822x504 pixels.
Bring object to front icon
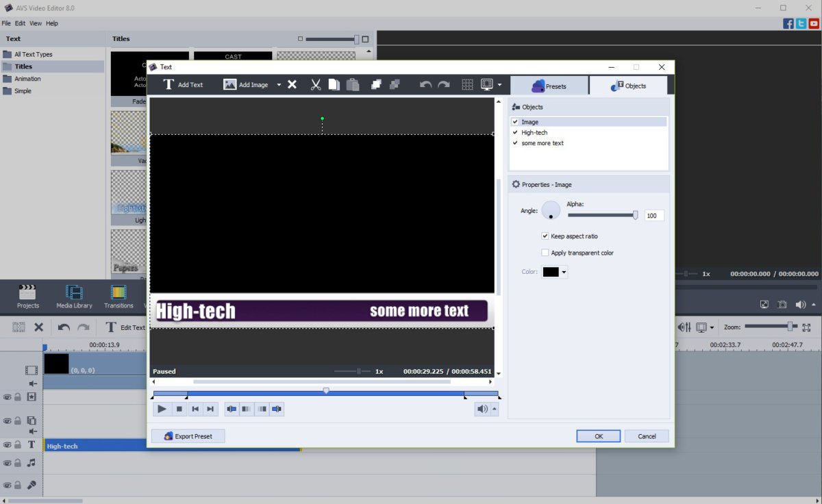tap(376, 85)
